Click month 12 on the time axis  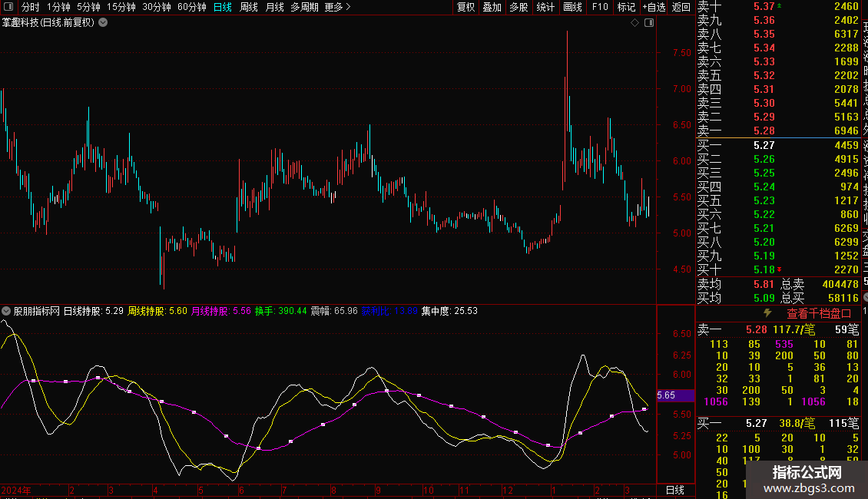pos(508,490)
